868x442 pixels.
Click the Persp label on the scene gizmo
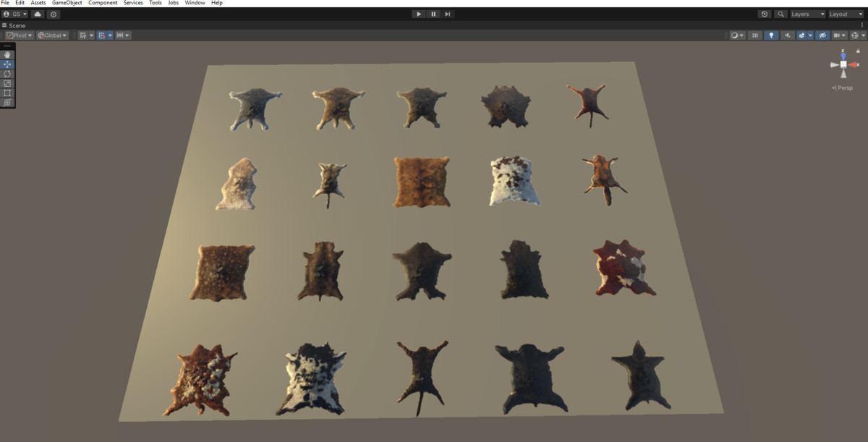point(842,88)
